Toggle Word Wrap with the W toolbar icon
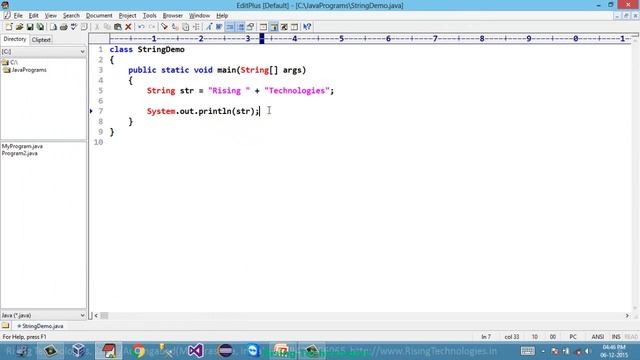The image size is (640, 360). tap(219, 27)
